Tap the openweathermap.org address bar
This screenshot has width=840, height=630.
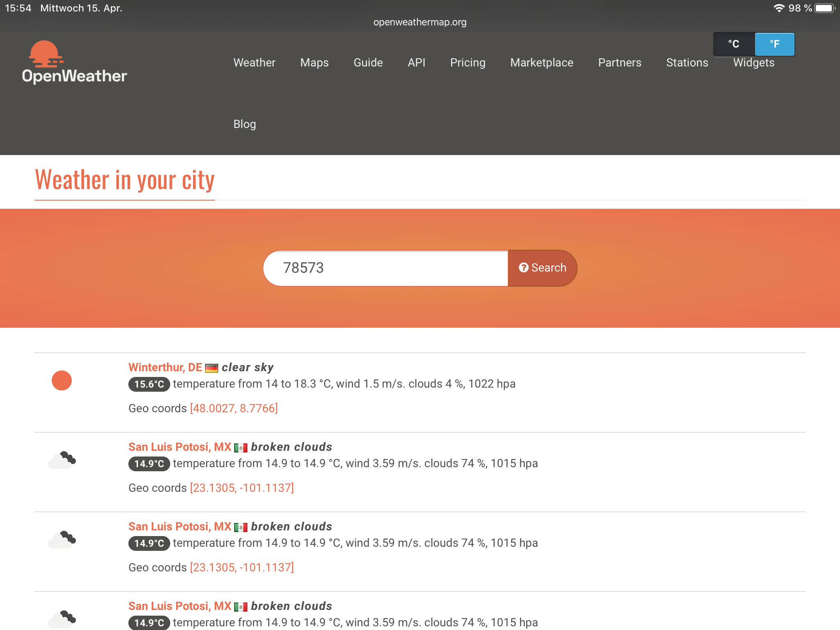tap(420, 22)
